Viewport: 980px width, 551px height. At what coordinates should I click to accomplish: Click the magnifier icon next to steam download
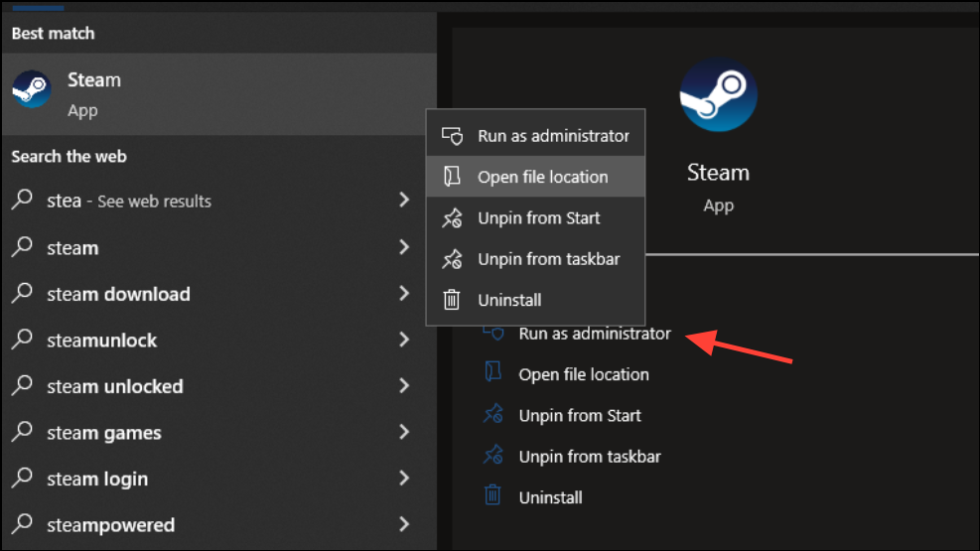(23, 292)
